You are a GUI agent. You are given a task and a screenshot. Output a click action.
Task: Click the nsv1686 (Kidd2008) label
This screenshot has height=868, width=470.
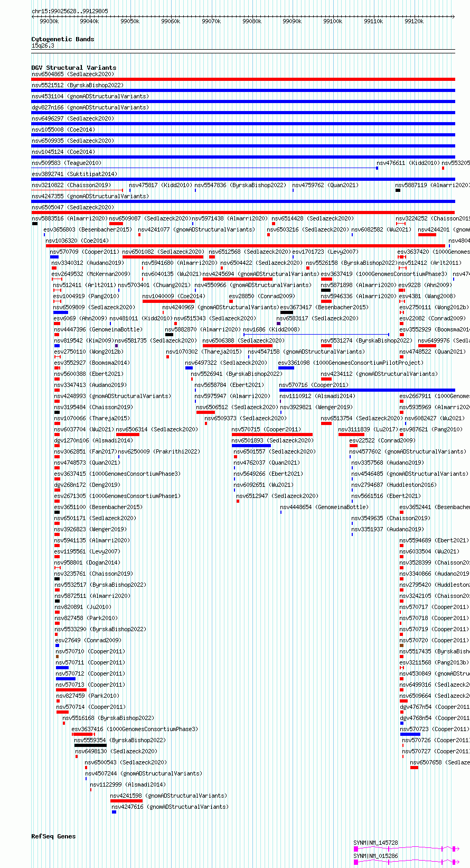(x=271, y=329)
